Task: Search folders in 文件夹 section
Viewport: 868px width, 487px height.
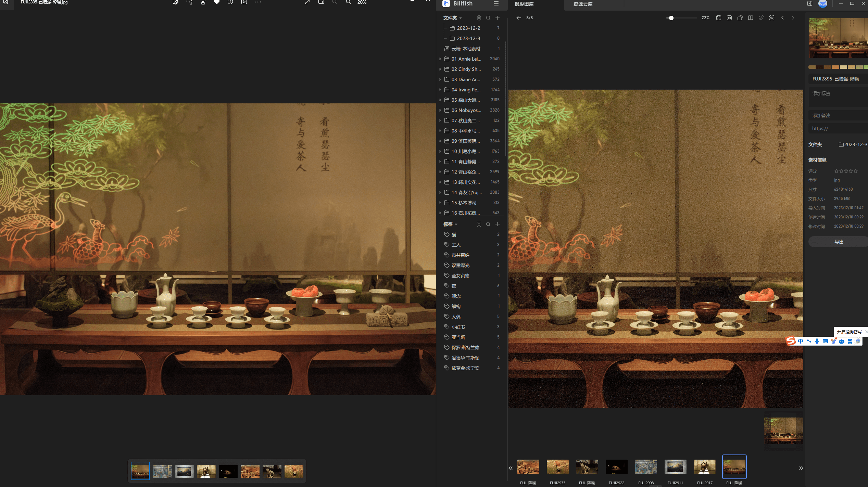Action: (x=488, y=18)
